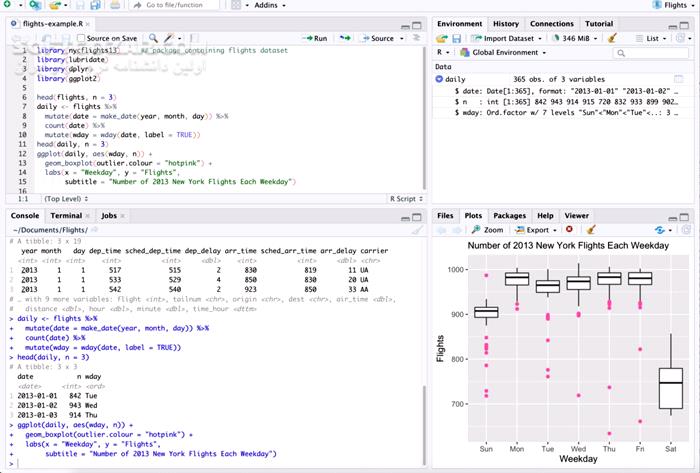Click the New File plus icon
Image resolution: width=700 pixels, height=473 pixels.
click(x=7, y=4)
